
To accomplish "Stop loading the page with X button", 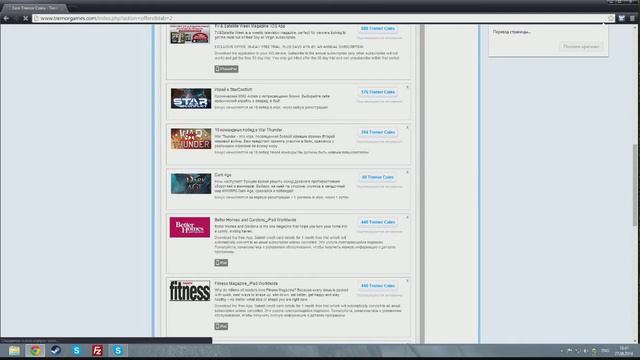I will coord(25,18).
